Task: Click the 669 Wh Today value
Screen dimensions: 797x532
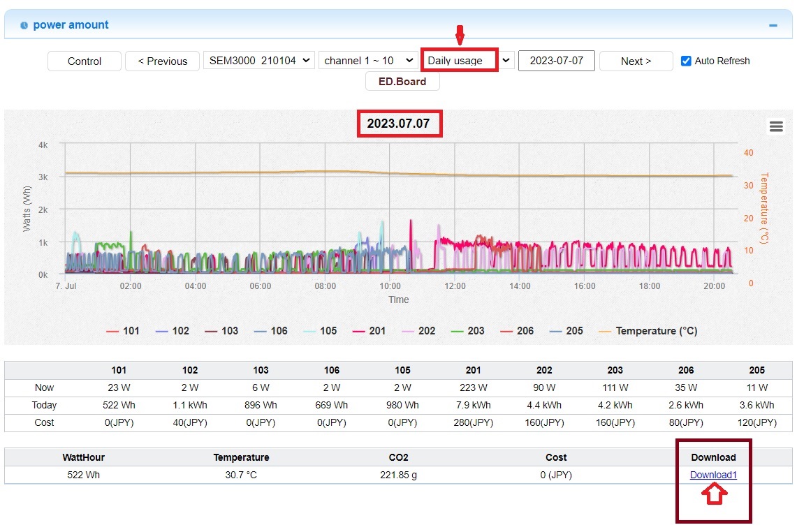Action: [331, 405]
